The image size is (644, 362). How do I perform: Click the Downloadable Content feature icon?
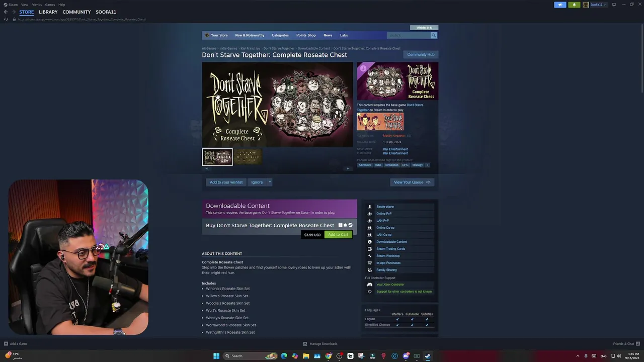click(370, 242)
